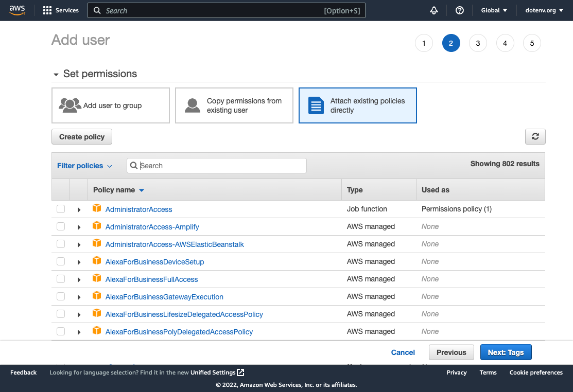
Task: Select the Copy permissions from existing user option
Action: [x=234, y=105]
